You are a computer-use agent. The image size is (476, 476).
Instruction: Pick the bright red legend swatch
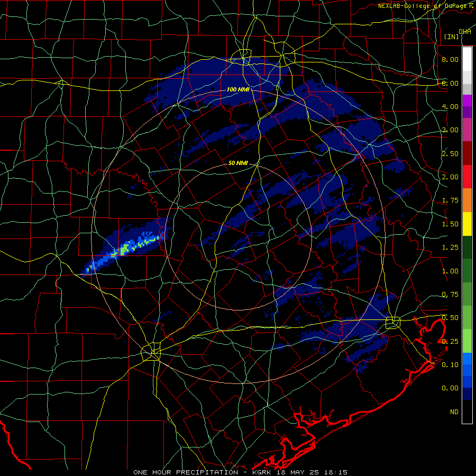(467, 177)
